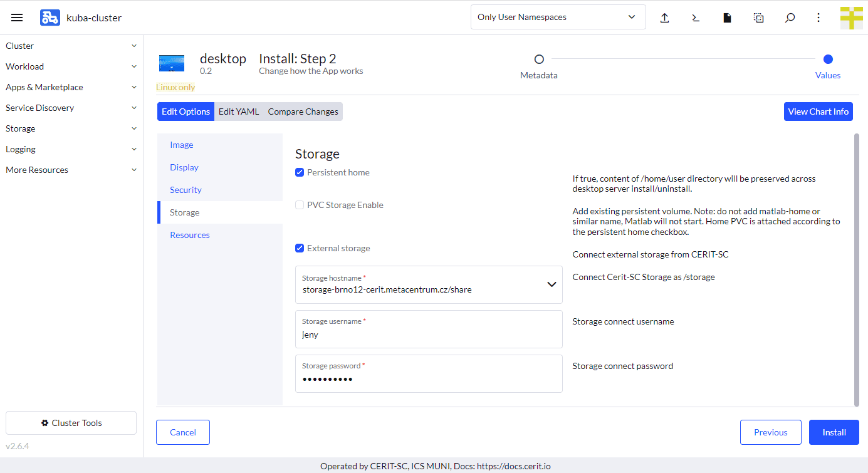The image size is (868, 473).
Task: Click the Install button
Action: click(834, 432)
